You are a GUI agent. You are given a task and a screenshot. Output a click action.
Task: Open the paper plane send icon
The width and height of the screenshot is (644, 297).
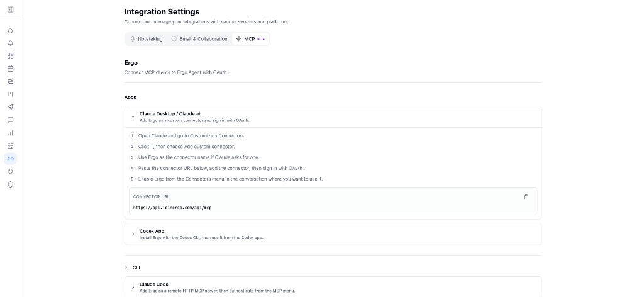[11, 107]
